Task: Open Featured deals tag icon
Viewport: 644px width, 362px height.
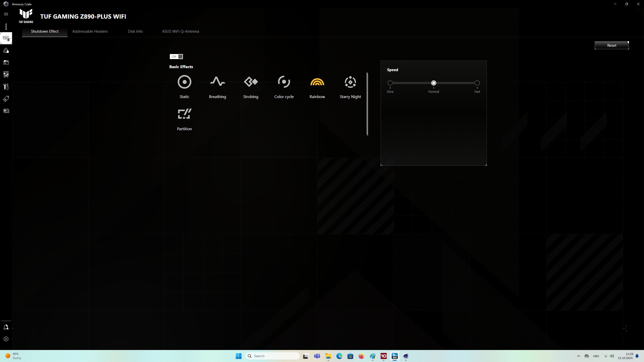Action: pos(6,99)
